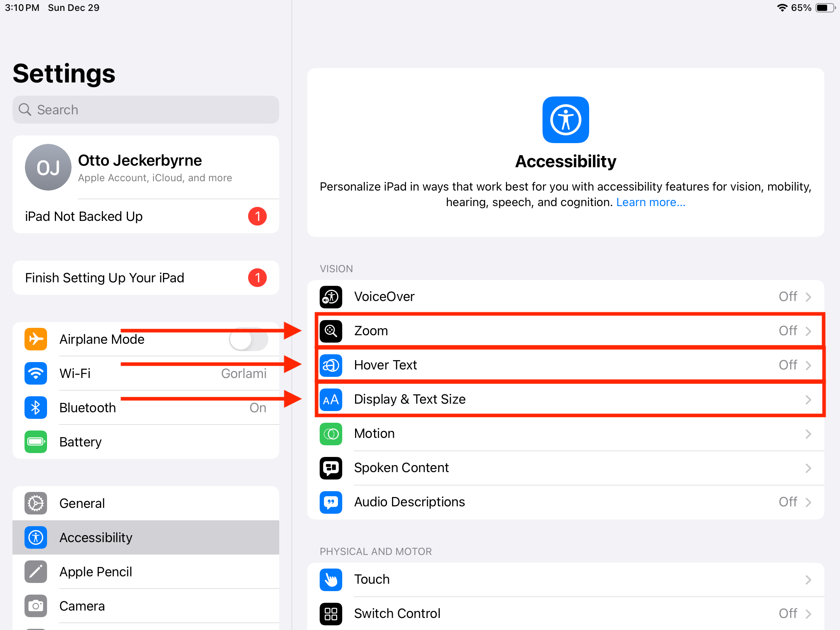Viewport: 840px width, 630px height.
Task: Tap the time 3:10 PM in status bar
Action: pyautogui.click(x=22, y=8)
